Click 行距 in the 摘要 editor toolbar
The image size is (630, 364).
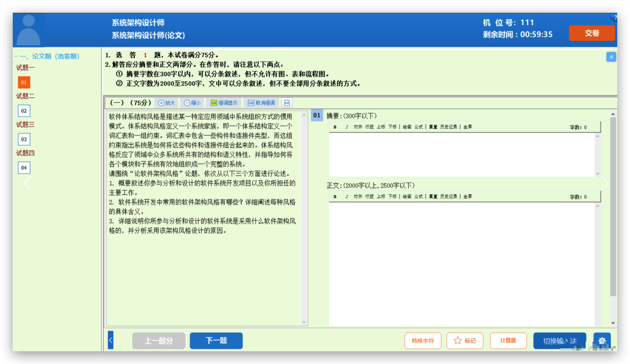click(369, 127)
